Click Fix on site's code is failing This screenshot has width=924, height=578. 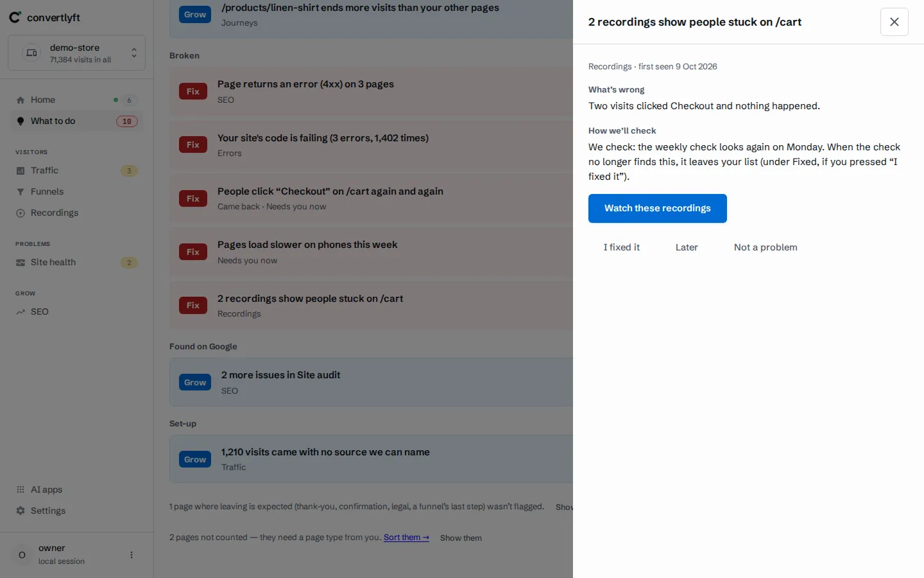193,145
